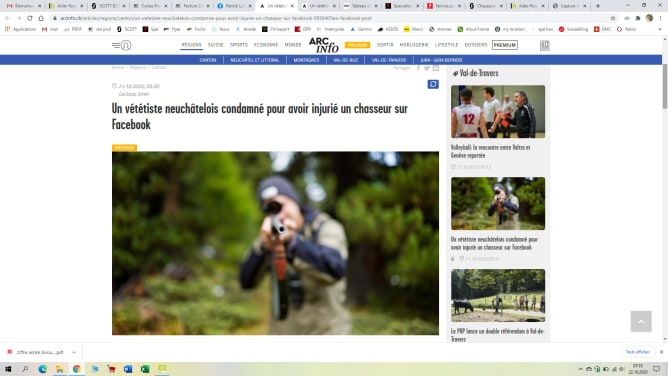The width and height of the screenshot is (668, 376).
Task: Expand the system tray hidden icons chevron
Action: coord(580,369)
